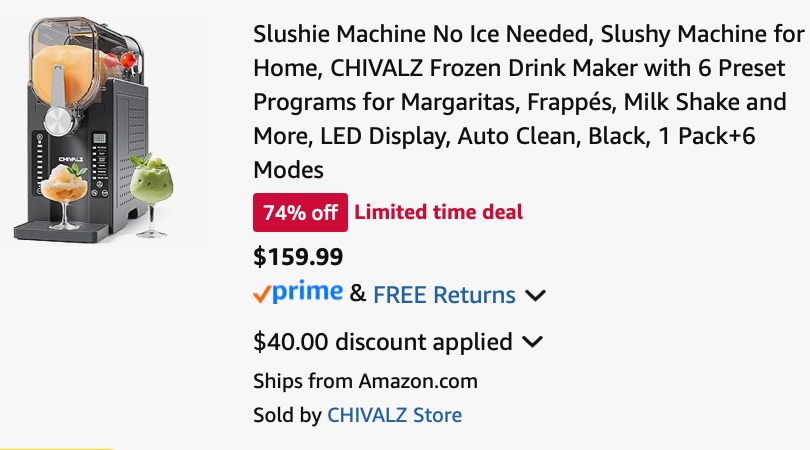Expand the chevron beside FREE Returns
The image size is (810, 450).
(x=535, y=296)
